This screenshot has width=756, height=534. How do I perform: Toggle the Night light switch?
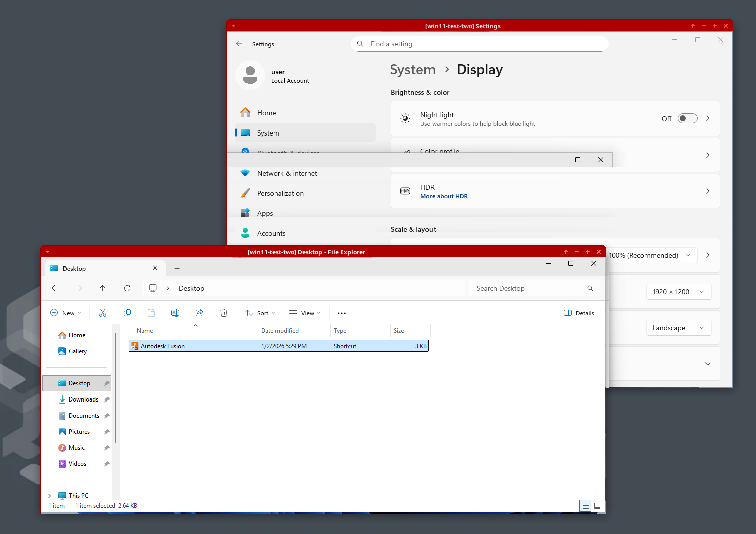tap(687, 118)
